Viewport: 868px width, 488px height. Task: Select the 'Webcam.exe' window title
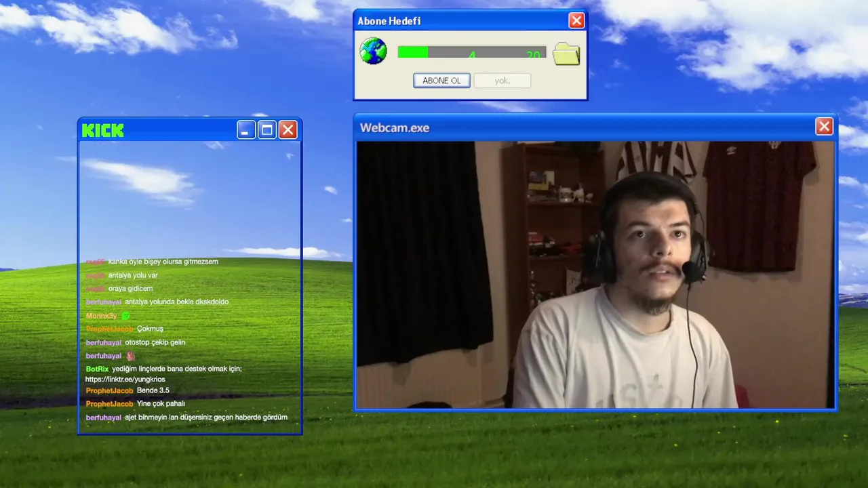tap(395, 127)
